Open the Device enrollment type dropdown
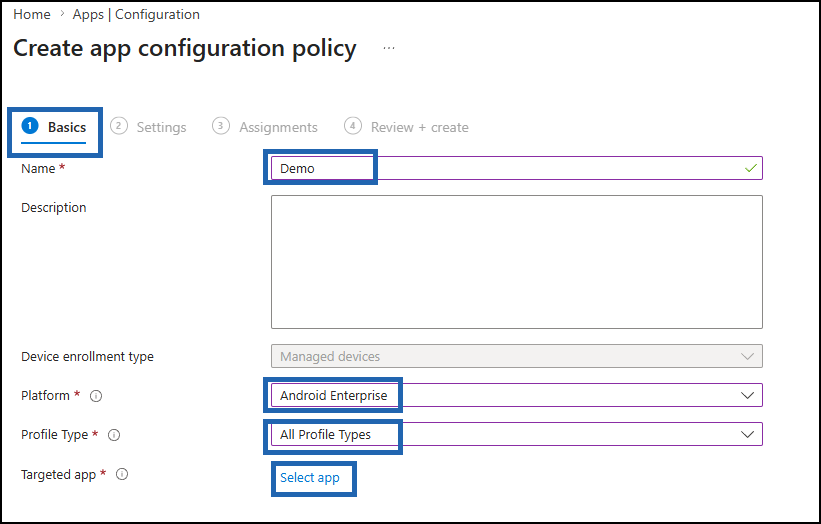The image size is (821, 524). click(516, 356)
